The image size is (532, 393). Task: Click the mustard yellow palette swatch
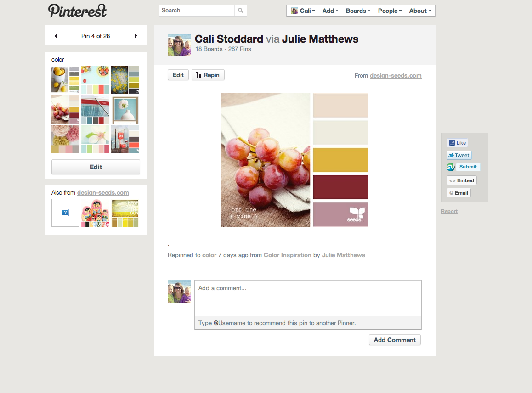340,160
